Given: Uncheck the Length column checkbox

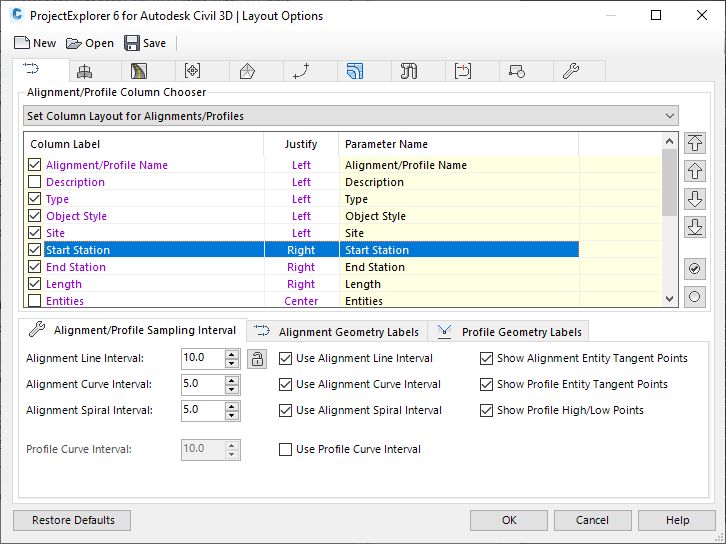Looking at the screenshot, I should coord(35,283).
